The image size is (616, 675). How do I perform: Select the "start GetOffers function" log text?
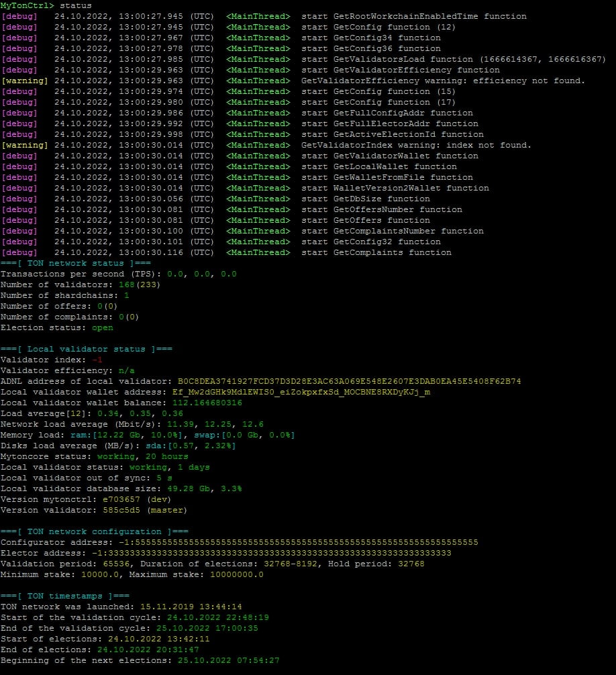coord(366,221)
